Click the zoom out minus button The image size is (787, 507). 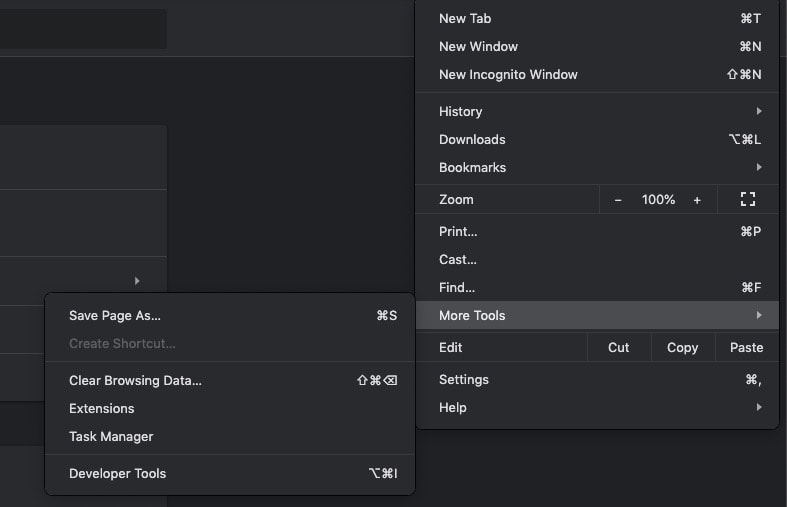pyautogui.click(x=618, y=200)
